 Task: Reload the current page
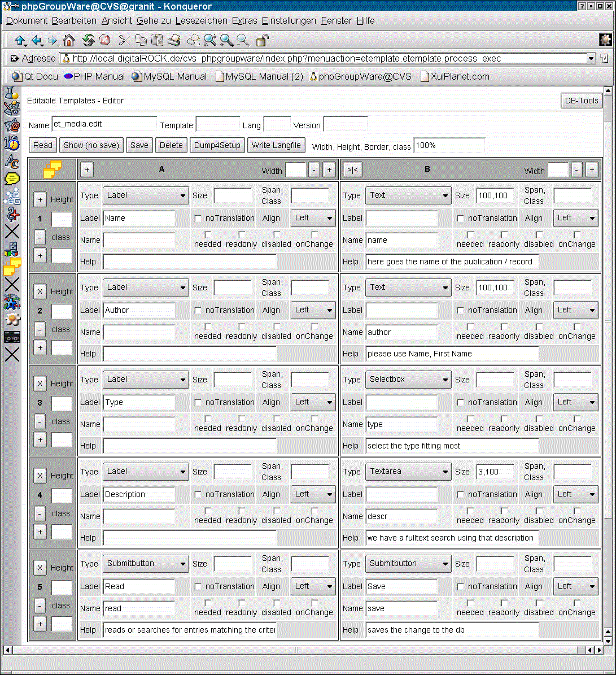(88, 41)
